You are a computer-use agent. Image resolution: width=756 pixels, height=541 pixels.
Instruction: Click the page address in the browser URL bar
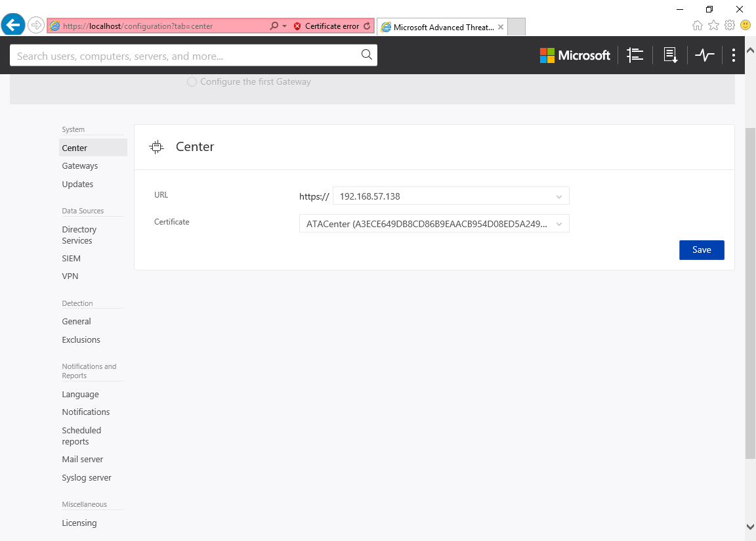(x=138, y=26)
